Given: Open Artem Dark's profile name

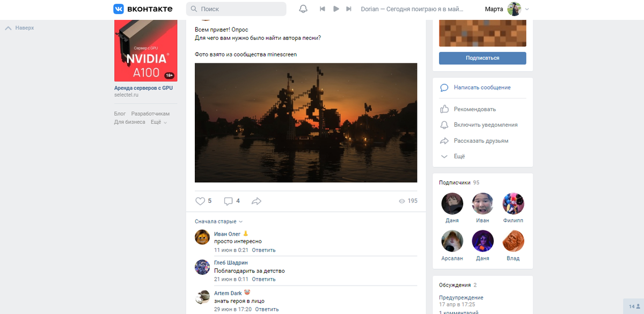Looking at the screenshot, I should [228, 293].
